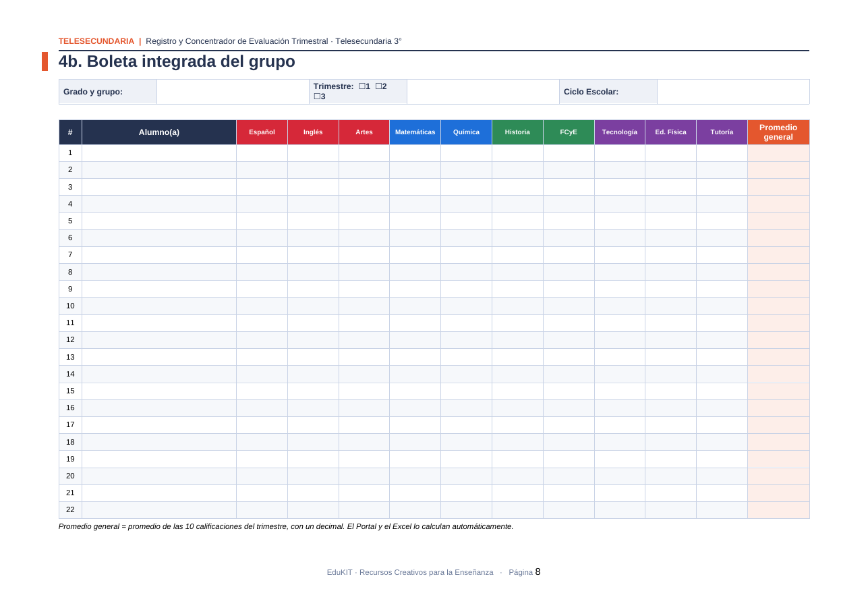The width and height of the screenshot is (868, 614).
Task: Click the Historia grade cell in row 12
Action: [517, 340]
